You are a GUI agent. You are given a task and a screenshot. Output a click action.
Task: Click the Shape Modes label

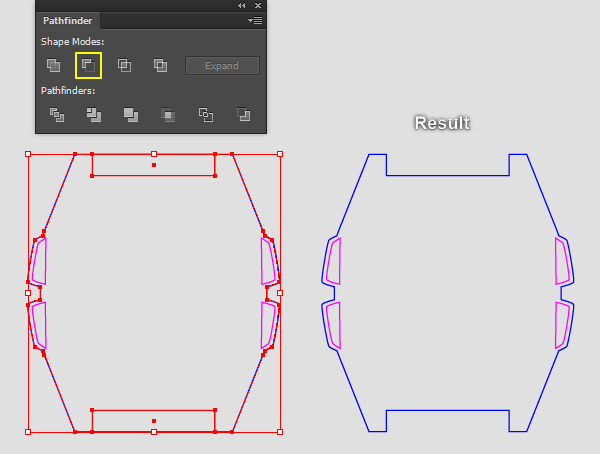click(72, 42)
